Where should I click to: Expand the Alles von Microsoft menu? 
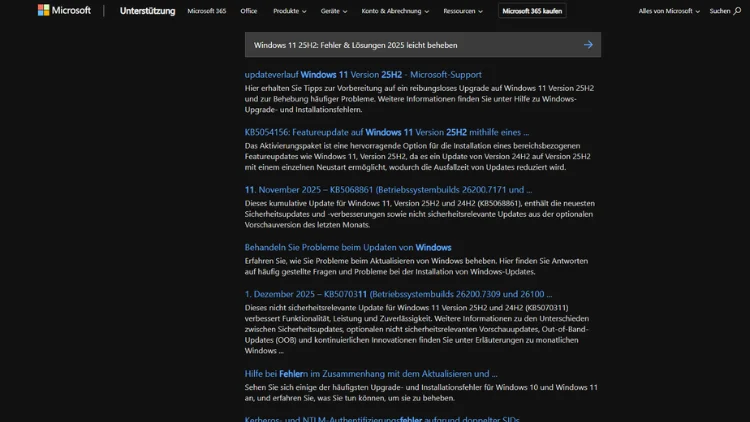tap(669, 11)
